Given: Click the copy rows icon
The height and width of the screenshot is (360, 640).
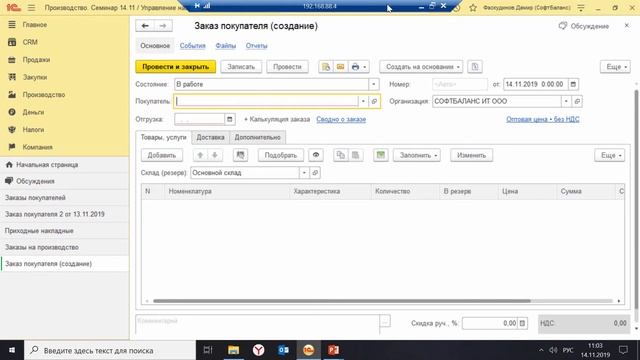Looking at the screenshot, I should [x=341, y=155].
